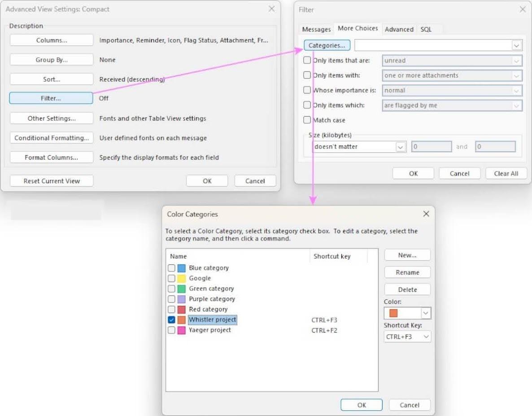This screenshot has height=416, width=532.
Task: Check the Green category checkbox
Action: [x=171, y=289]
